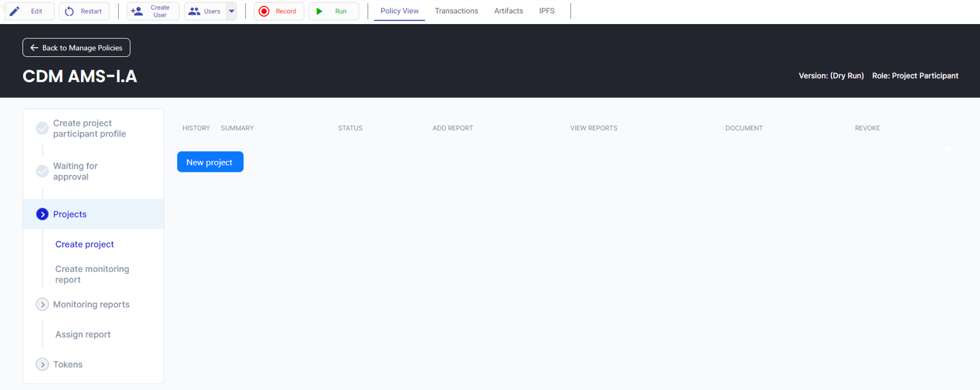Select Create monitoring report sub-step

click(92, 274)
